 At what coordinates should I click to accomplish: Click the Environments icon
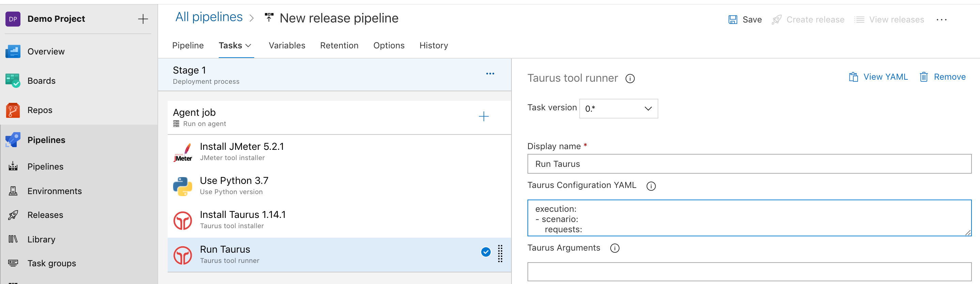click(13, 191)
